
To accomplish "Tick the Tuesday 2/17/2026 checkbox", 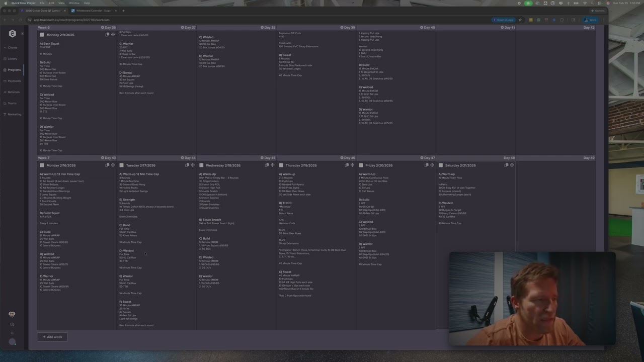I will click(x=121, y=165).
